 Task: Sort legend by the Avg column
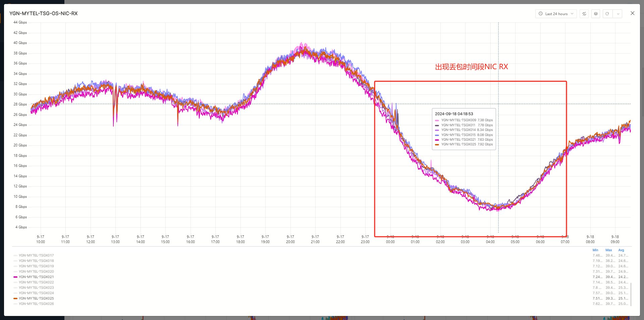pos(621,250)
